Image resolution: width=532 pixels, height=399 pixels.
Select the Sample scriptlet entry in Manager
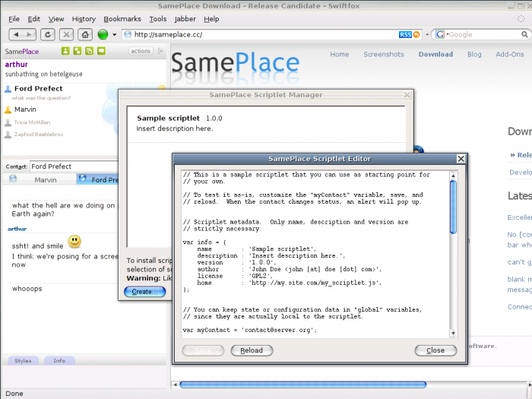[266, 123]
